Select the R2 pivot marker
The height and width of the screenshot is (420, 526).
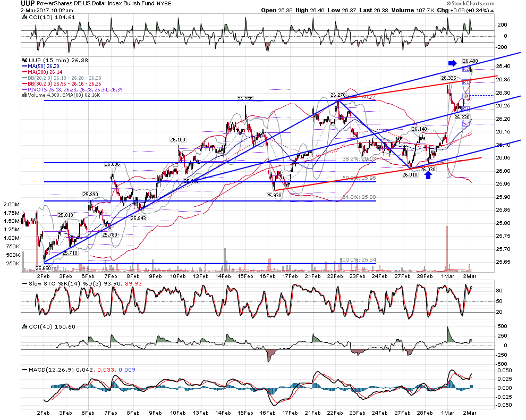[x=465, y=69]
